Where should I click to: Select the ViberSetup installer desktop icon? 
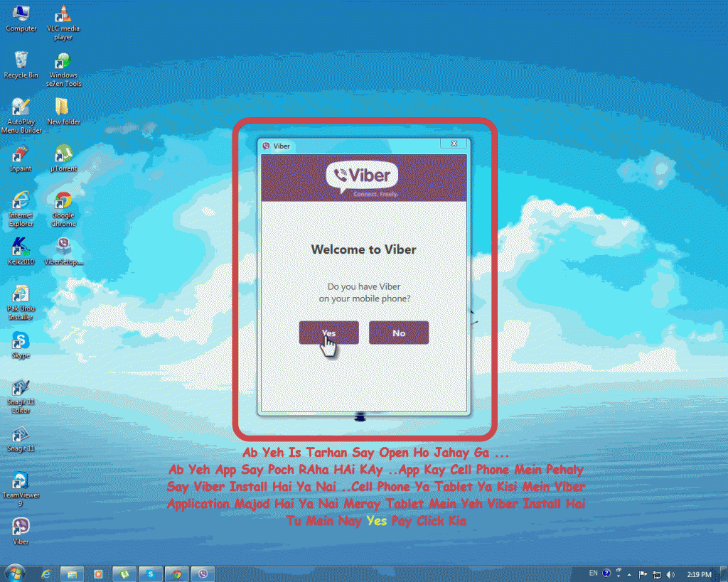[63, 252]
